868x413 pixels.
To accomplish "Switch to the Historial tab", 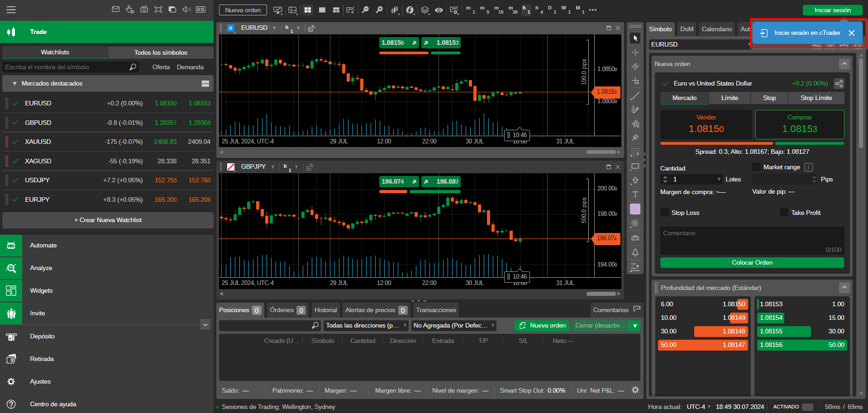I will (x=325, y=310).
